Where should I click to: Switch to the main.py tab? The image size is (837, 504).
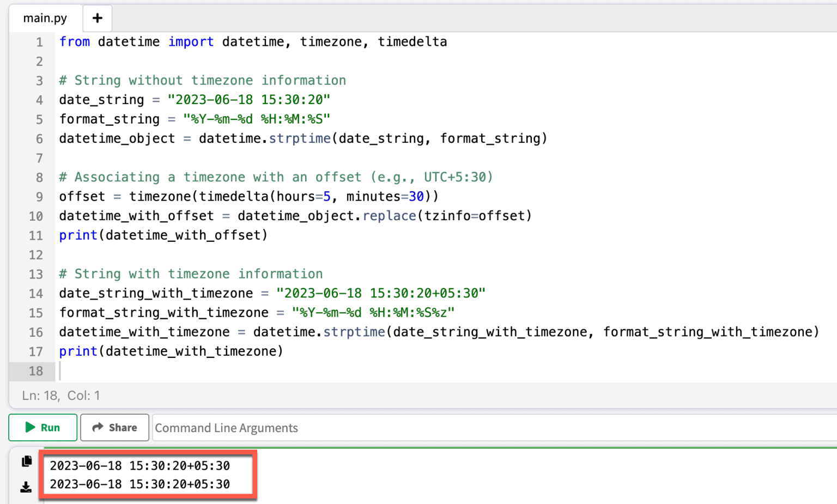pos(45,18)
